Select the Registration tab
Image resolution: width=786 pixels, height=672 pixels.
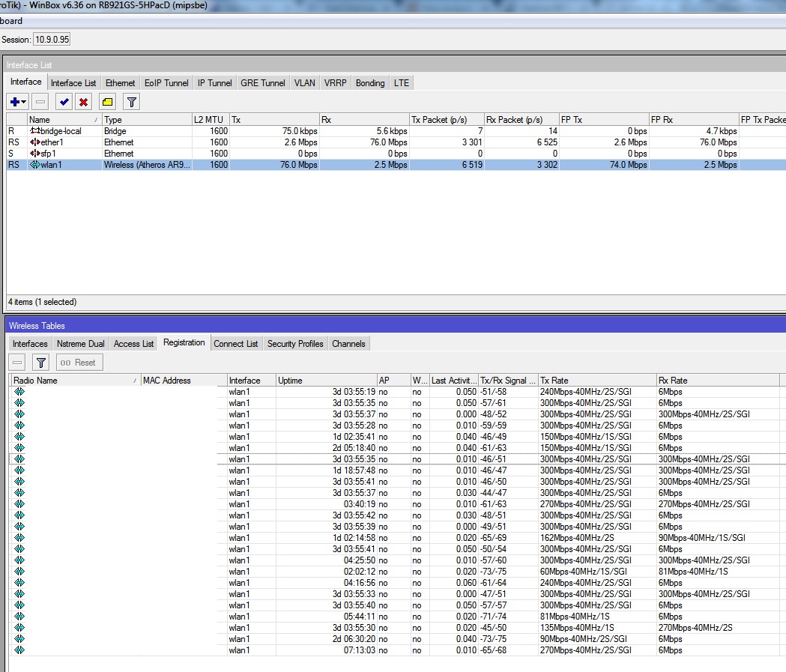coord(184,342)
